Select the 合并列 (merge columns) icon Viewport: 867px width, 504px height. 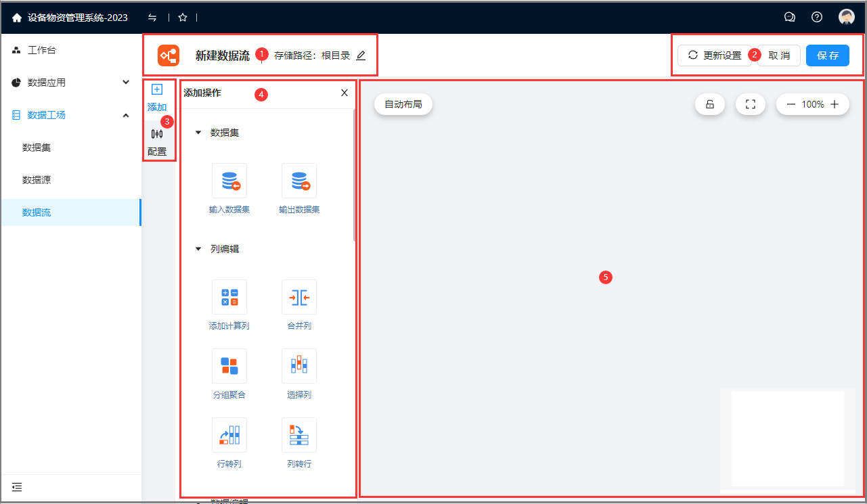tap(299, 297)
